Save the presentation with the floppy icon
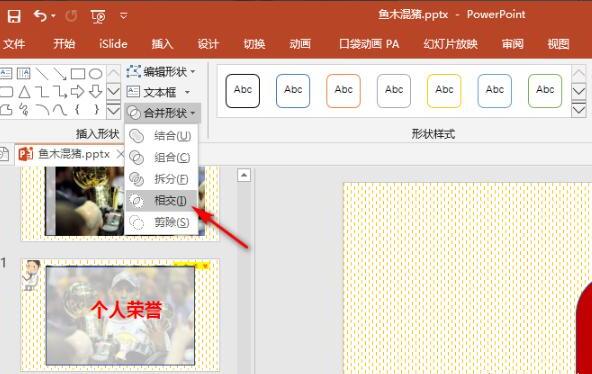This screenshot has width=592, height=374. tap(14, 16)
